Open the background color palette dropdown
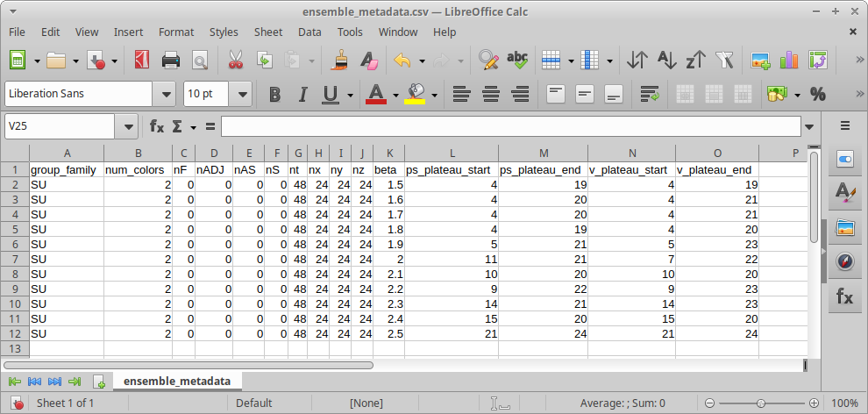 pos(435,95)
